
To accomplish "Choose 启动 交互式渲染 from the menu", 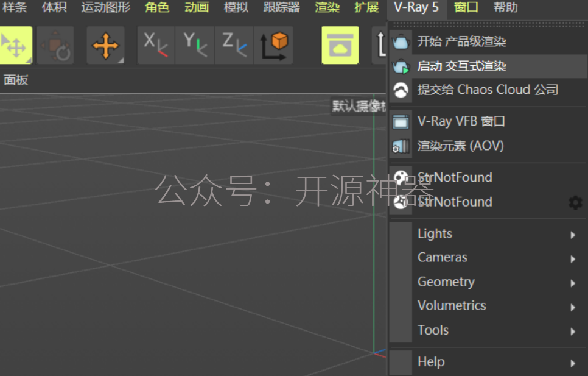I will tap(488, 66).
